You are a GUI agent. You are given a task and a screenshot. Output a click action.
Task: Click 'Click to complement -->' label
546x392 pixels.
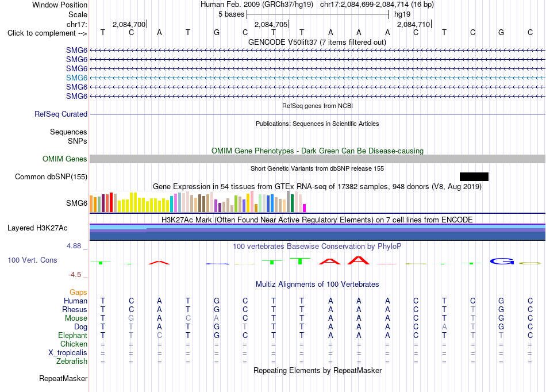[47, 33]
